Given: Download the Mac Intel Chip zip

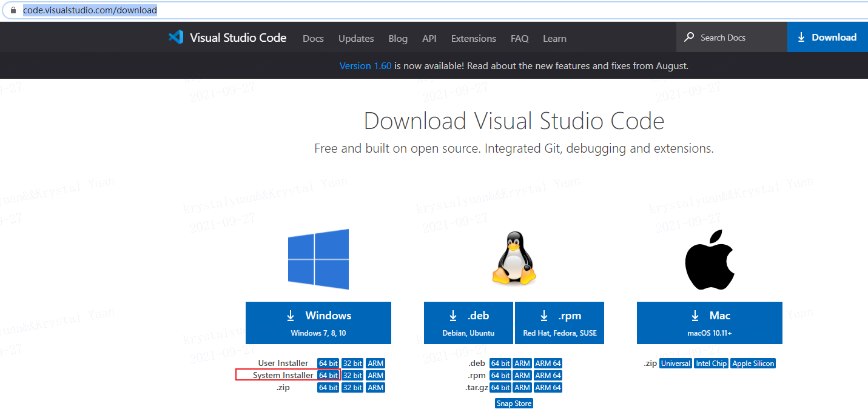Looking at the screenshot, I should 711,364.
